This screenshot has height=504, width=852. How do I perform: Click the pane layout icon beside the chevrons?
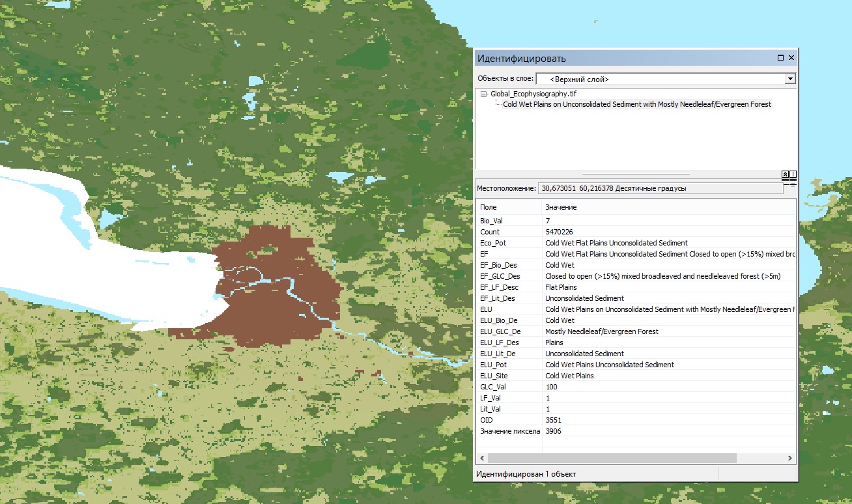point(793,175)
